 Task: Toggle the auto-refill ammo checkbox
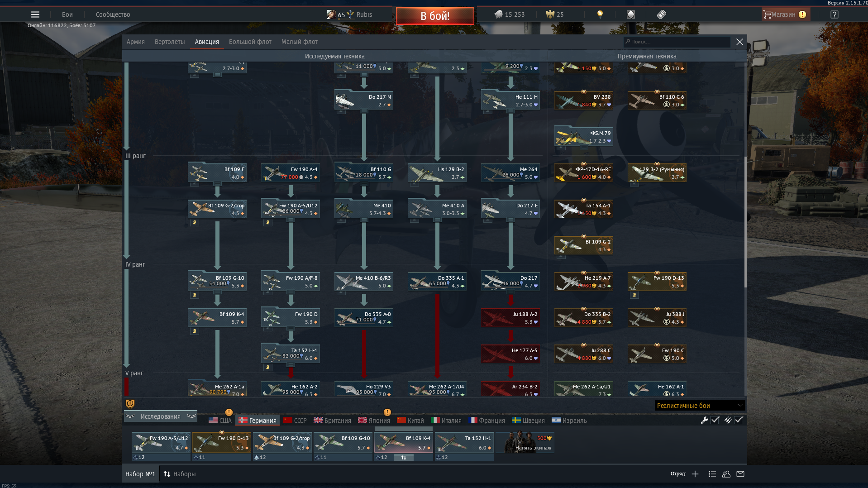pos(739,420)
